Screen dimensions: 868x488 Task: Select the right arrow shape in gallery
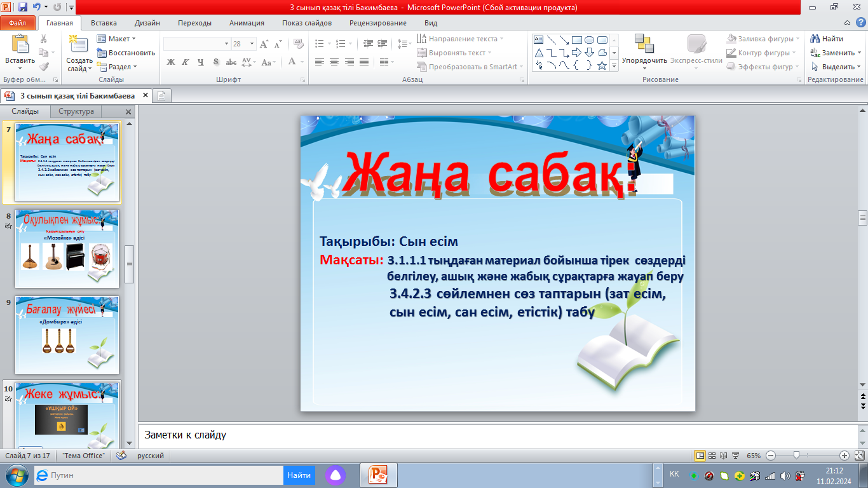576,53
